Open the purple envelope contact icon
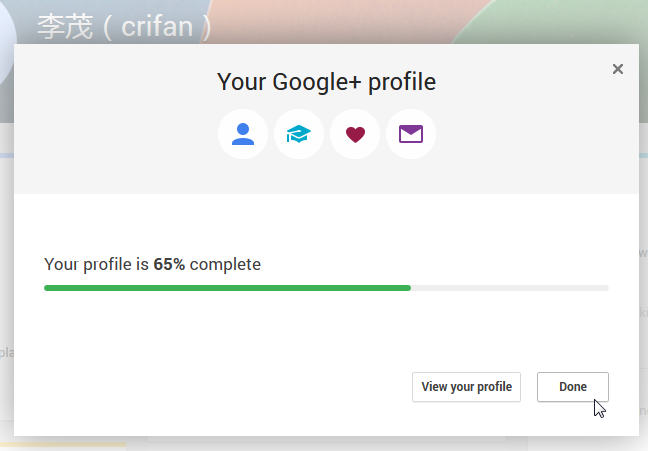This screenshot has width=648, height=451. click(x=411, y=134)
